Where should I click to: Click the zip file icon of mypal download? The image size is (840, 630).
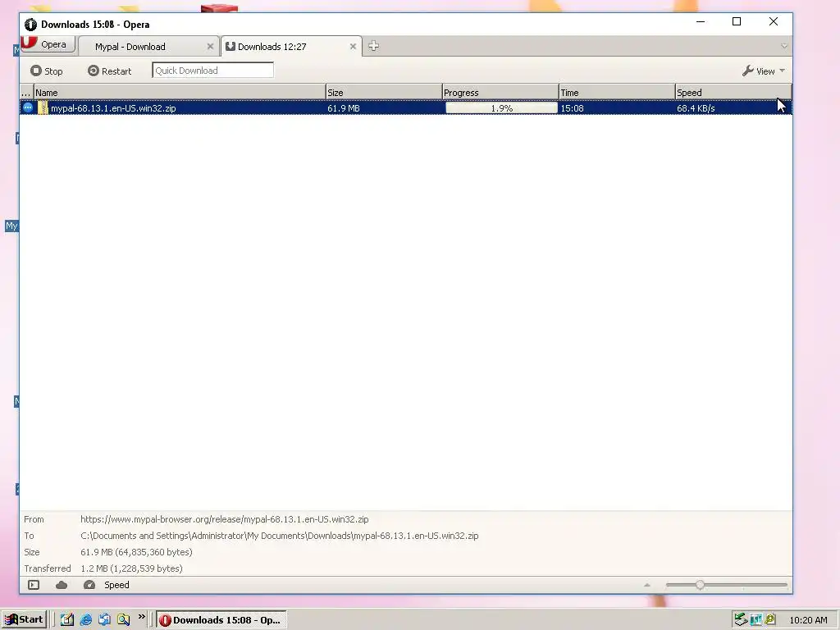click(43, 107)
